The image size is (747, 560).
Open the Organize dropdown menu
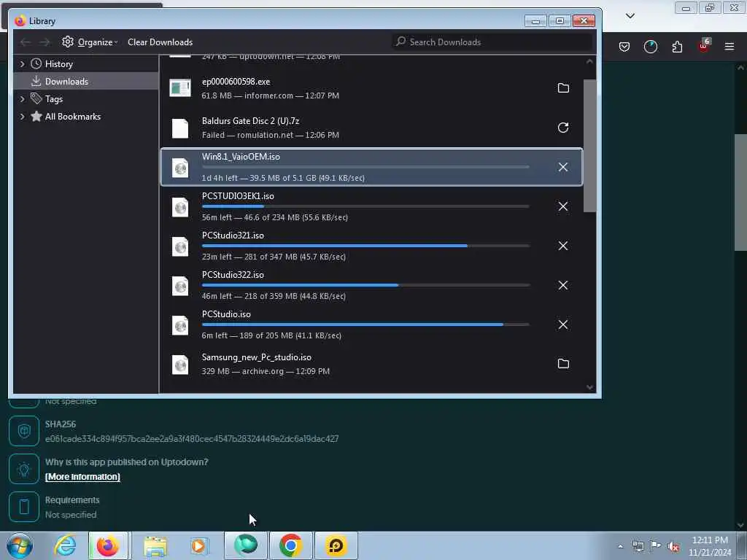coord(90,42)
